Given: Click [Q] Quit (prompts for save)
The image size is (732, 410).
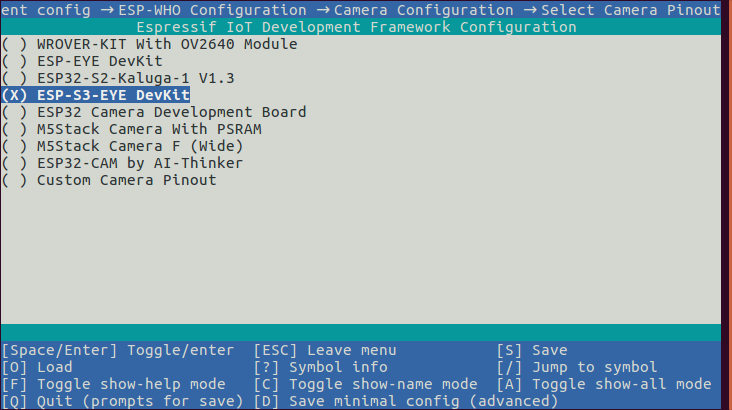Looking at the screenshot, I should click(122, 401).
